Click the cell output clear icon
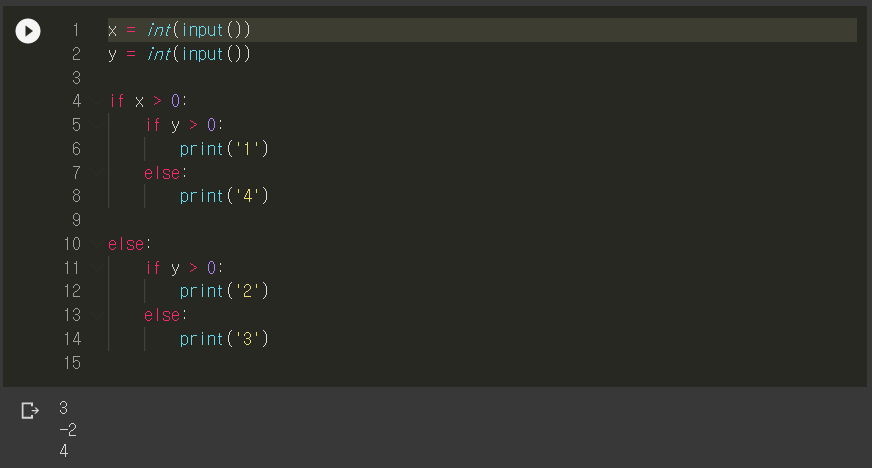Image resolution: width=872 pixels, height=468 pixels. (x=30, y=411)
